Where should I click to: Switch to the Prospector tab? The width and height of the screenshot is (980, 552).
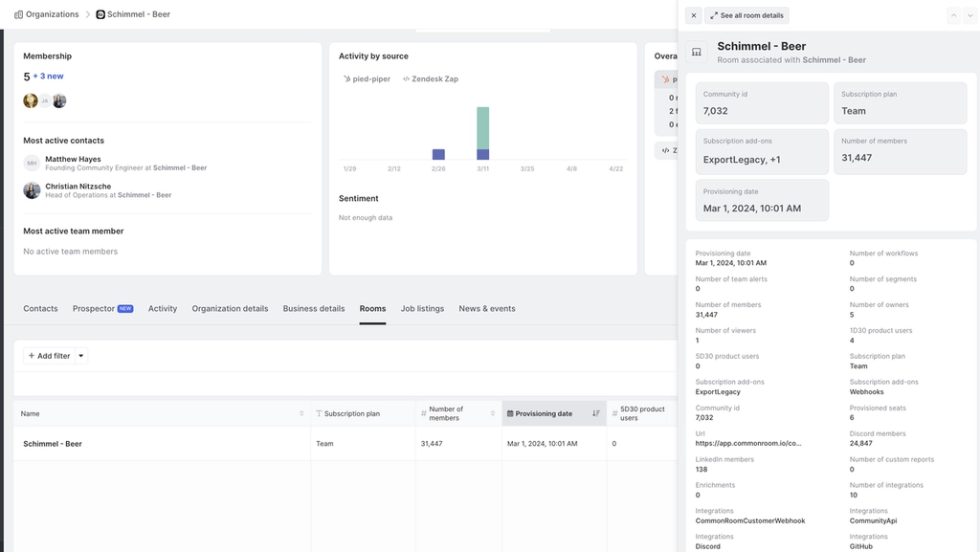click(x=102, y=308)
